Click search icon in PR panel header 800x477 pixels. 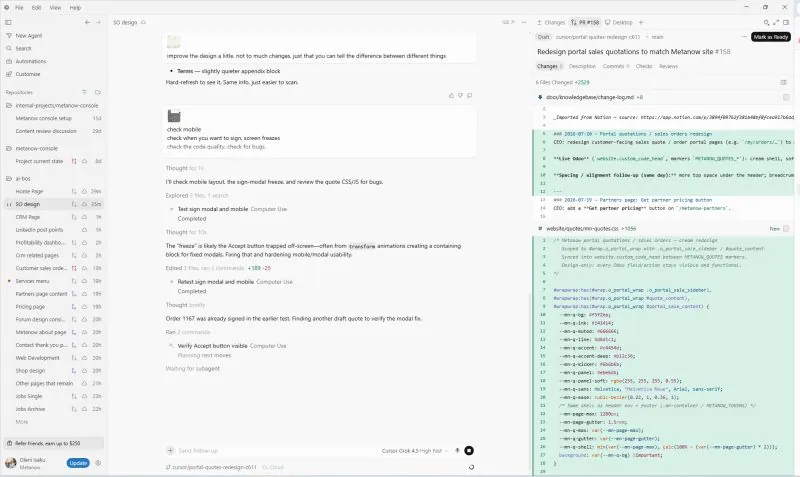pos(766,22)
